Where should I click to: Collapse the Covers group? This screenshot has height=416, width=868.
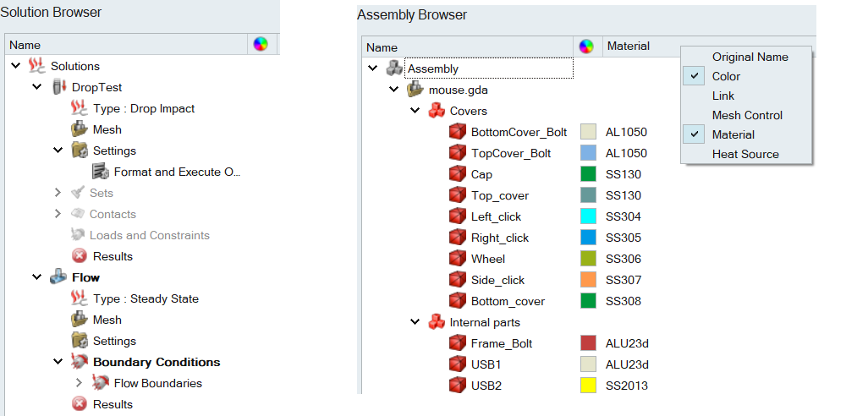pyautogui.click(x=415, y=111)
